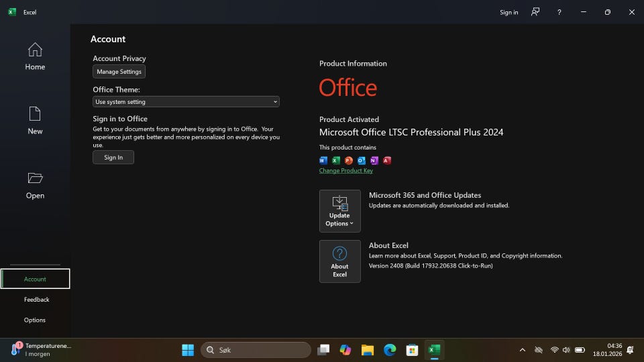Click the Open folder icon

(35, 178)
